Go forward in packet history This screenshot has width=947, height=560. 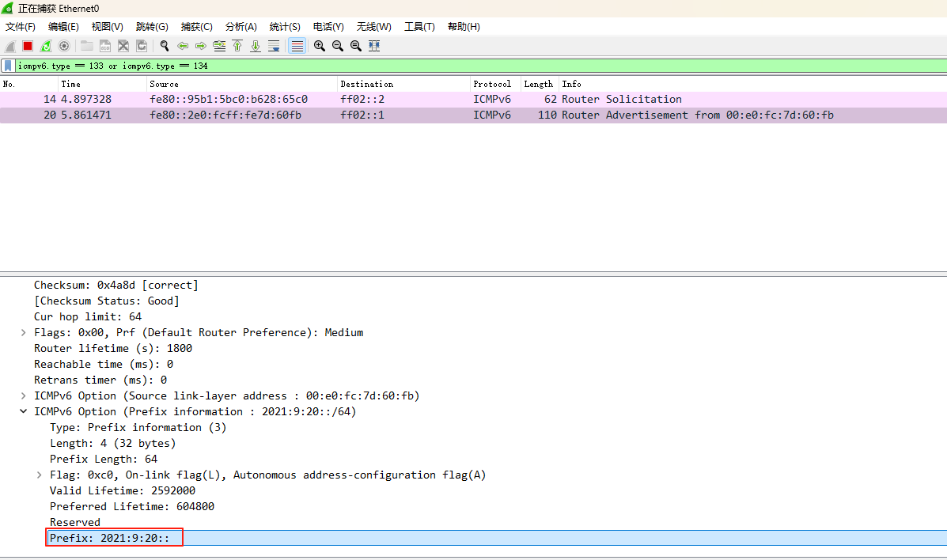tap(200, 46)
